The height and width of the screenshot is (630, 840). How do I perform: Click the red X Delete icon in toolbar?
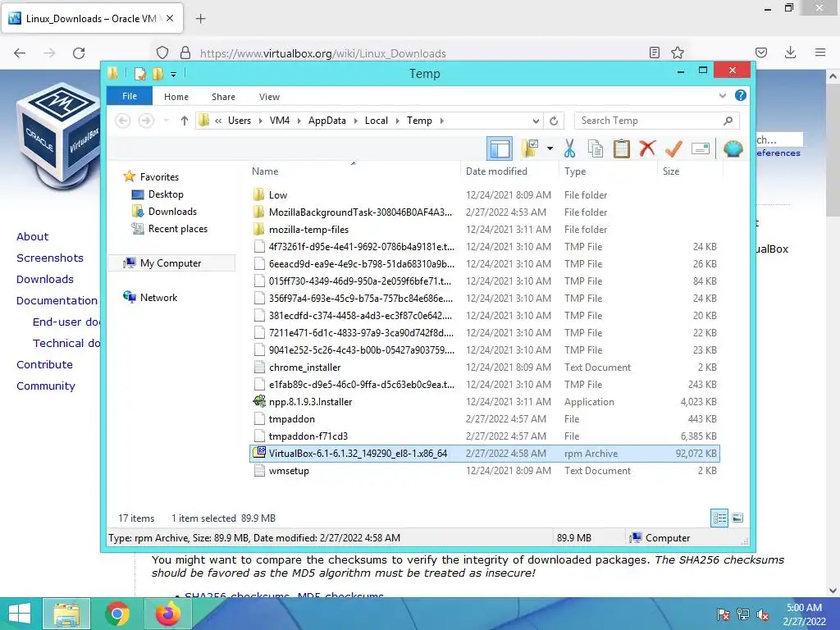pyautogui.click(x=647, y=148)
